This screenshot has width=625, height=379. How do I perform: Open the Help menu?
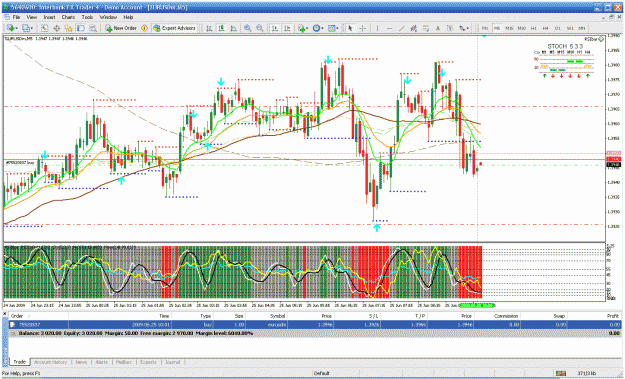click(x=128, y=17)
